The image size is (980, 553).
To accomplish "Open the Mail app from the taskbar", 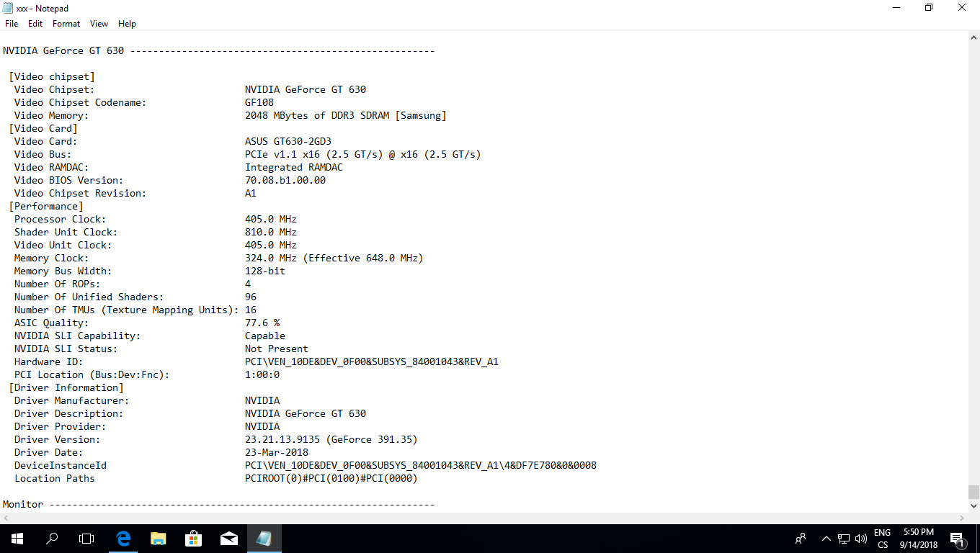I will [229, 539].
